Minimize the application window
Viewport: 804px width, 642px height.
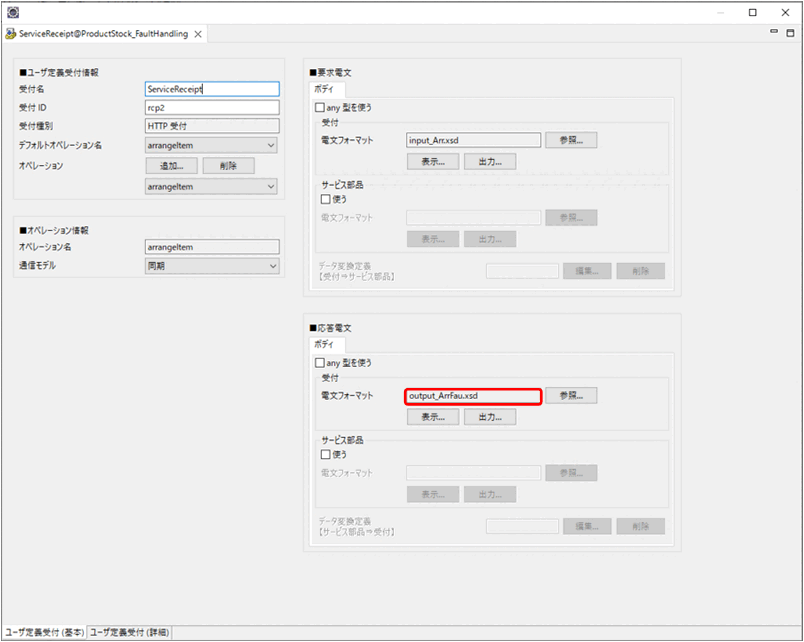(720, 12)
